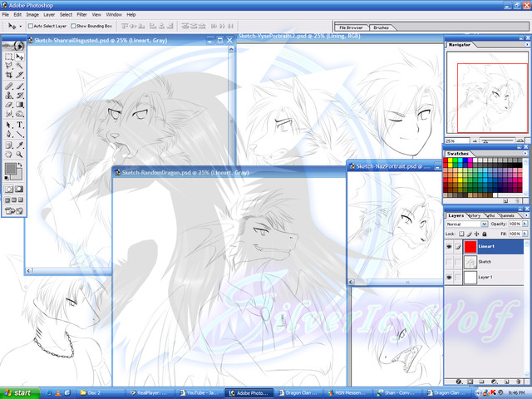Viewport: 532px width, 399px height.
Task: Switch to Quick Mask mode
Action: click(19, 189)
